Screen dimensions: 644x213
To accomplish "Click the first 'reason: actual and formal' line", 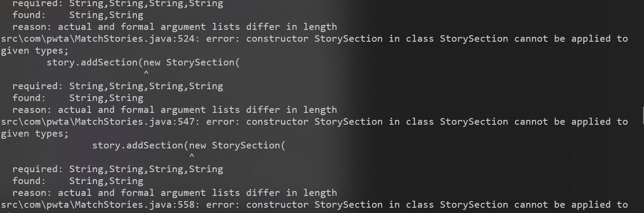I will coord(175,27).
